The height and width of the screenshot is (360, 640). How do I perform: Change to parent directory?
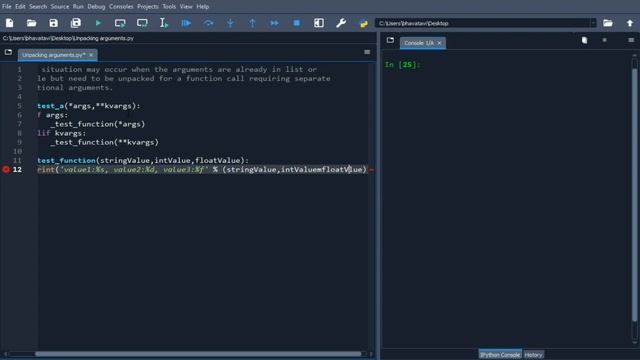pos(630,23)
